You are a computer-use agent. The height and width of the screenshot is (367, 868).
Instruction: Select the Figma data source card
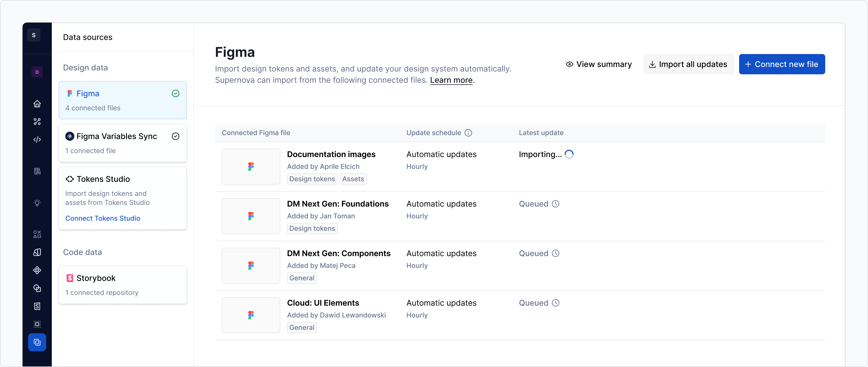tap(123, 100)
